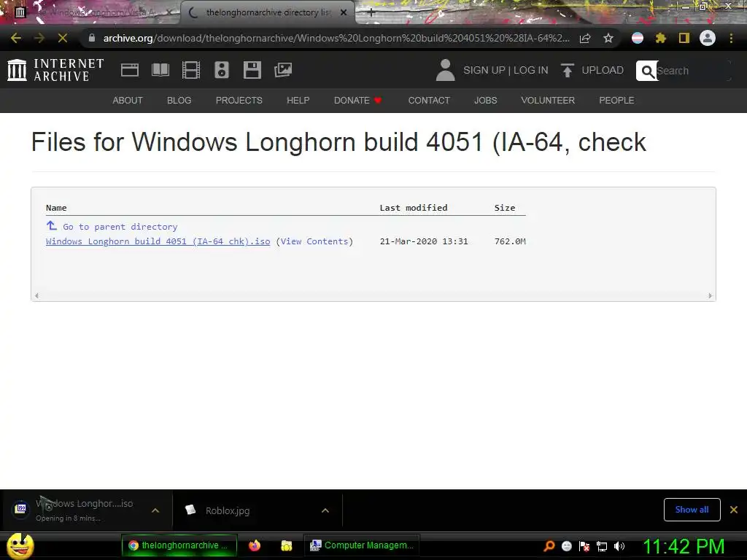Open the ABOUT menu item
The height and width of the screenshot is (560, 747).
[128, 101]
